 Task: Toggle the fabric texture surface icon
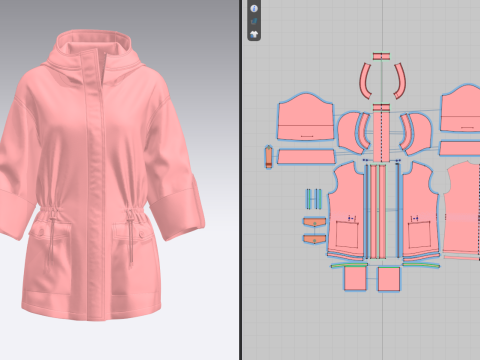254,21
